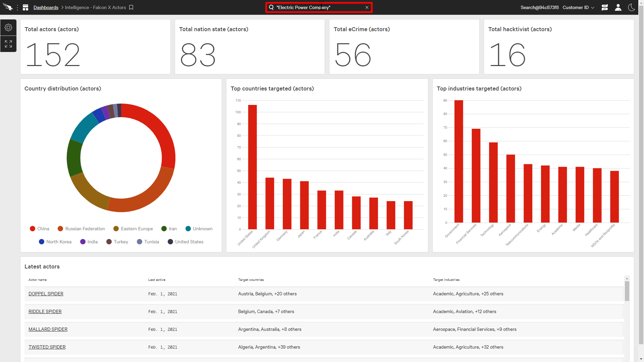The height and width of the screenshot is (362, 644).
Task: Select the Intelligence - Falcon X Actors breadcrumb
Action: click(x=95, y=7)
